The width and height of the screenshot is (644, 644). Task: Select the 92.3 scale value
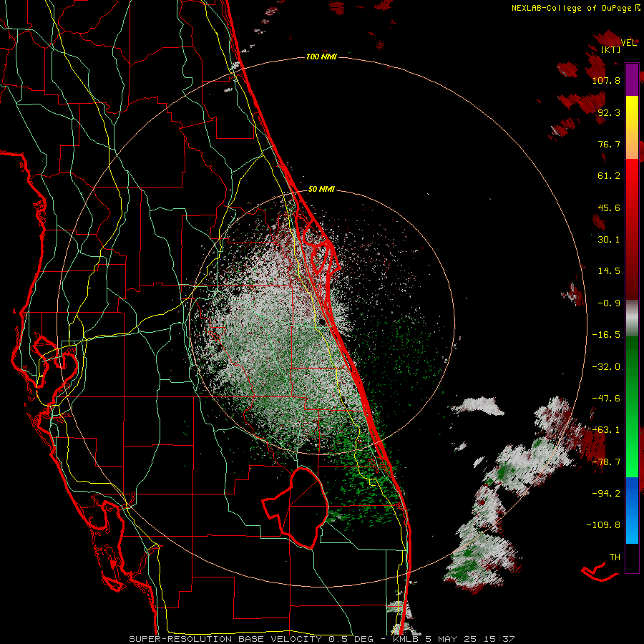click(x=609, y=112)
